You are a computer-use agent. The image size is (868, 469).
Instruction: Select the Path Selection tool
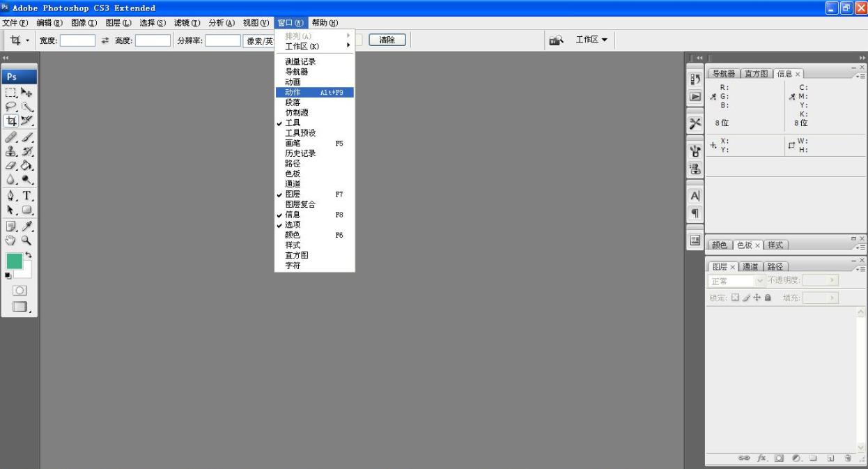(x=11, y=210)
